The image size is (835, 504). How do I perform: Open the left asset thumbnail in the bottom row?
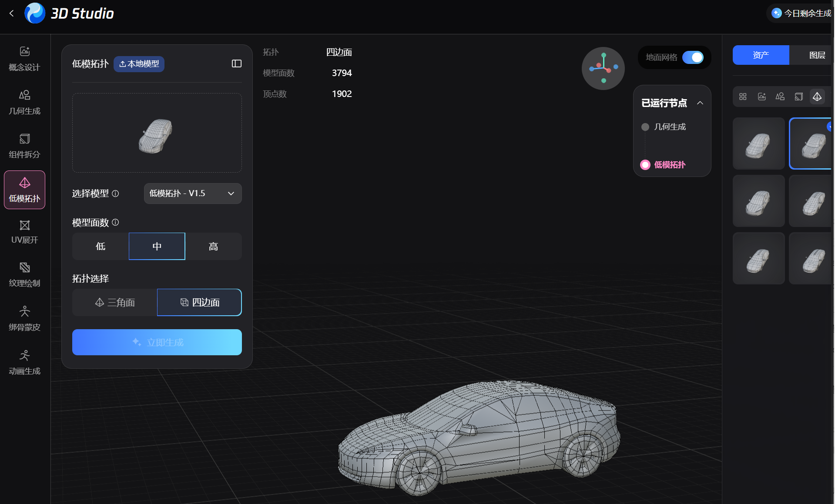tap(759, 258)
